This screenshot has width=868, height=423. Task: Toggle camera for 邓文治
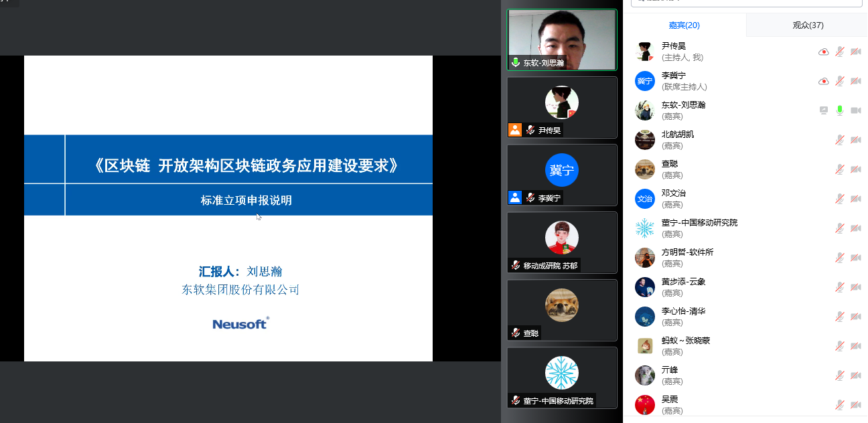pyautogui.click(x=855, y=199)
